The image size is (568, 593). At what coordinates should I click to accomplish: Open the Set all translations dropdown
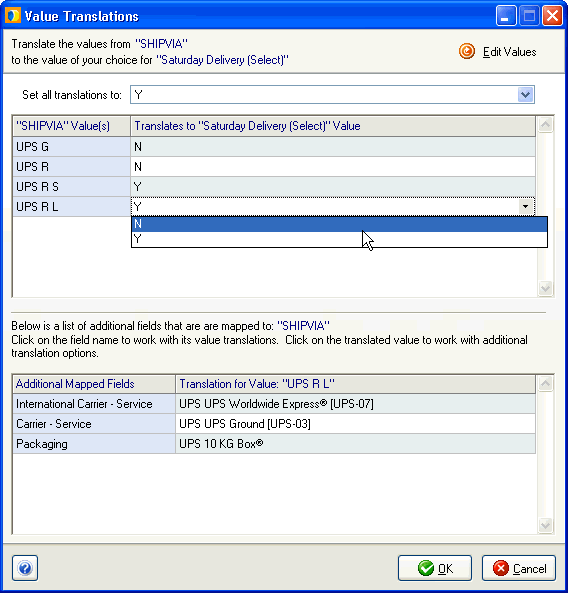[x=525, y=95]
